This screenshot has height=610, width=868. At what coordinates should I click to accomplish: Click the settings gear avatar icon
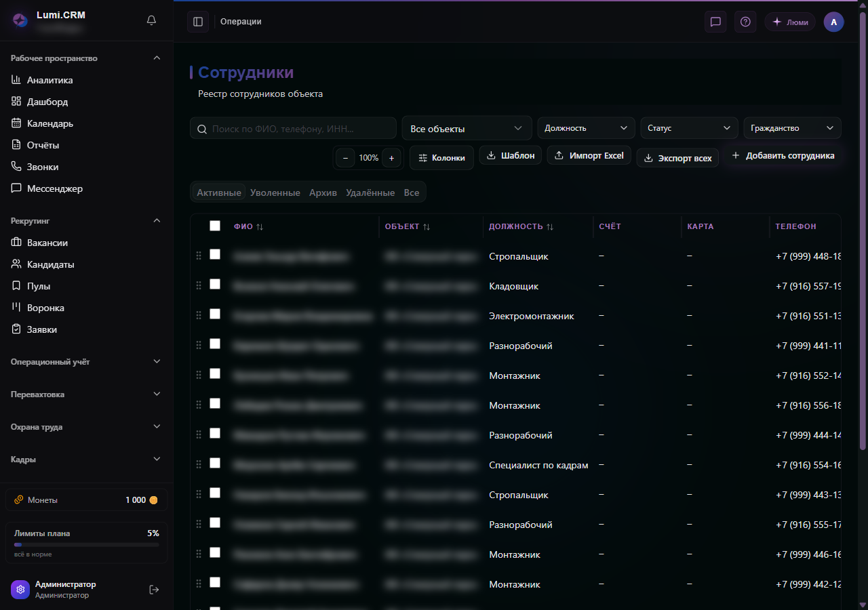(x=20, y=590)
